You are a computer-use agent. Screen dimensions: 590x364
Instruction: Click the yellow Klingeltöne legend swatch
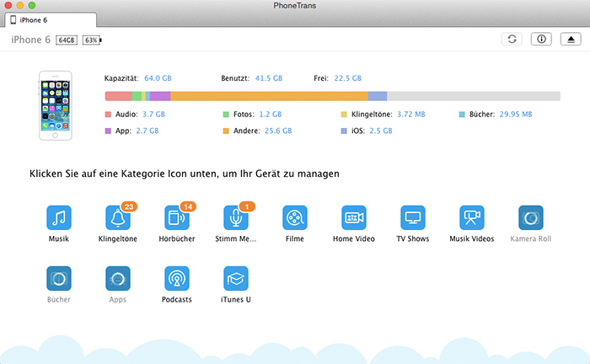[344, 115]
